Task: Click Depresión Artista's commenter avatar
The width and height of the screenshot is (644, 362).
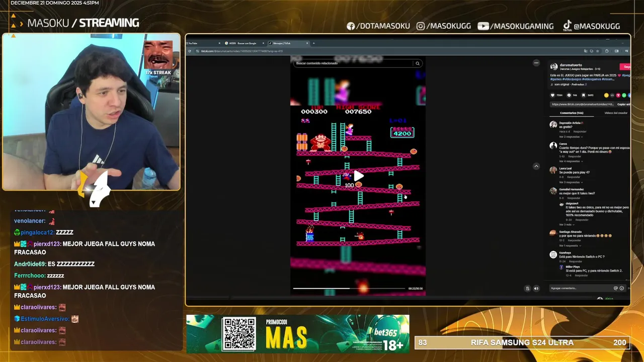Action: point(553,125)
